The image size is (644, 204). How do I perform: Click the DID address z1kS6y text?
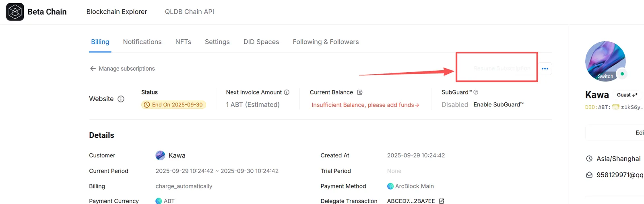[x=632, y=107]
